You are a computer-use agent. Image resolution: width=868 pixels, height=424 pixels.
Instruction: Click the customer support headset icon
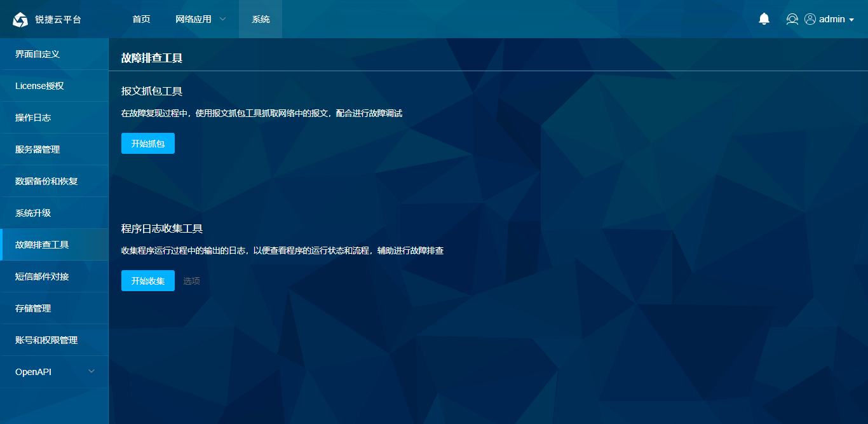point(792,19)
